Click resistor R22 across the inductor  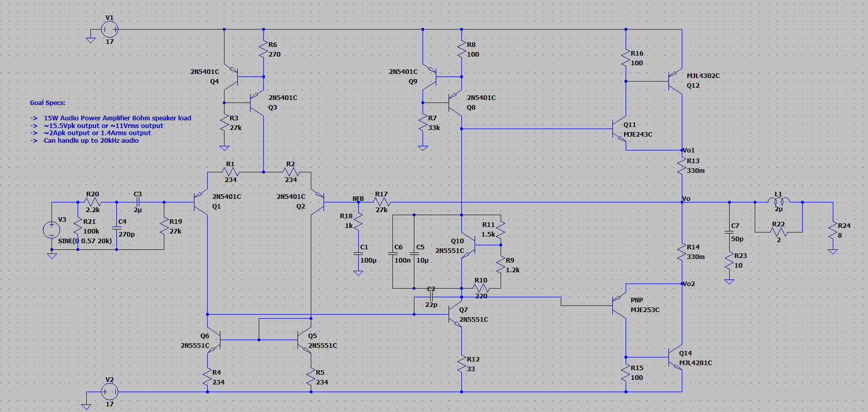[779, 232]
